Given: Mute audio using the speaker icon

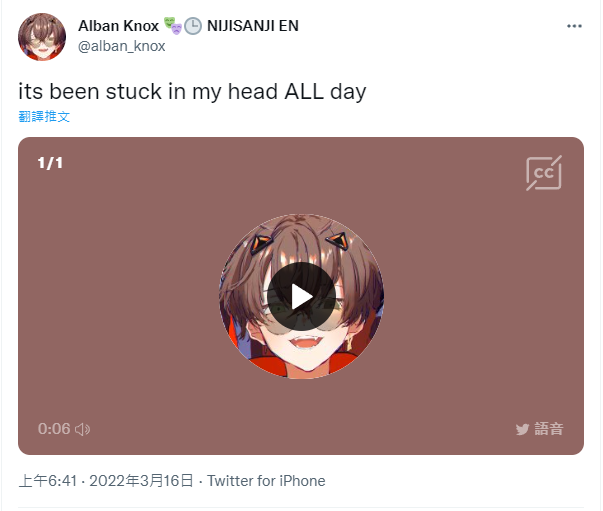Looking at the screenshot, I should click(83, 429).
